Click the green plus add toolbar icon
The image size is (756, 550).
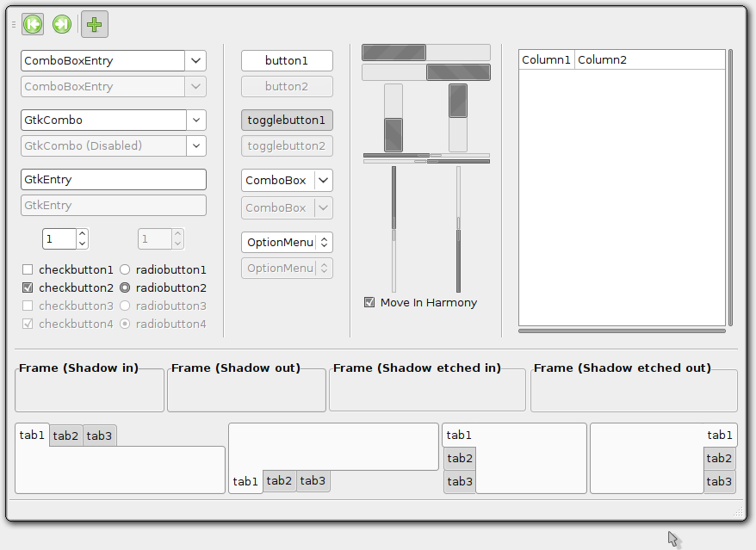click(95, 24)
